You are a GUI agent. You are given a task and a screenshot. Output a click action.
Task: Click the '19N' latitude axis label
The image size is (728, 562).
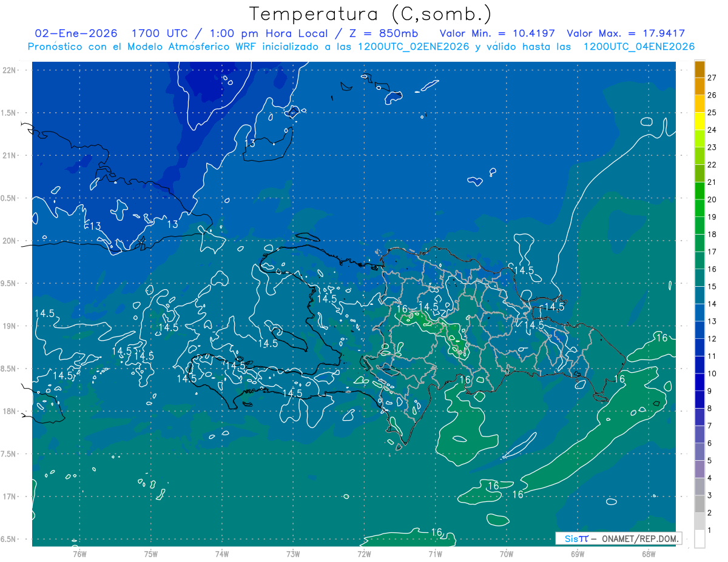(9, 326)
